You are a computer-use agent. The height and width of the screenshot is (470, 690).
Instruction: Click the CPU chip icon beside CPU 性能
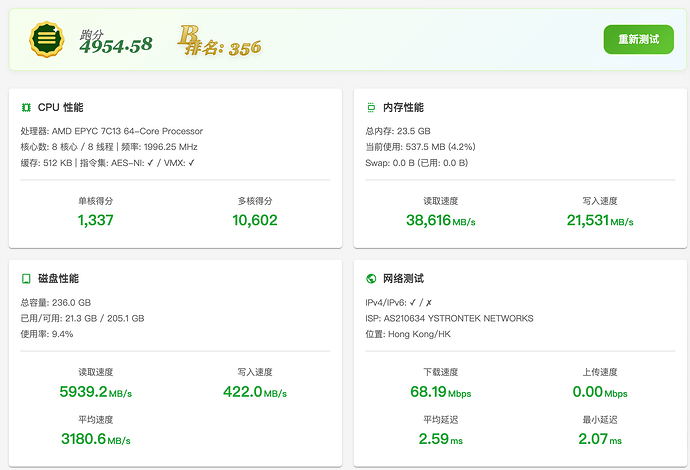pyautogui.click(x=26, y=107)
